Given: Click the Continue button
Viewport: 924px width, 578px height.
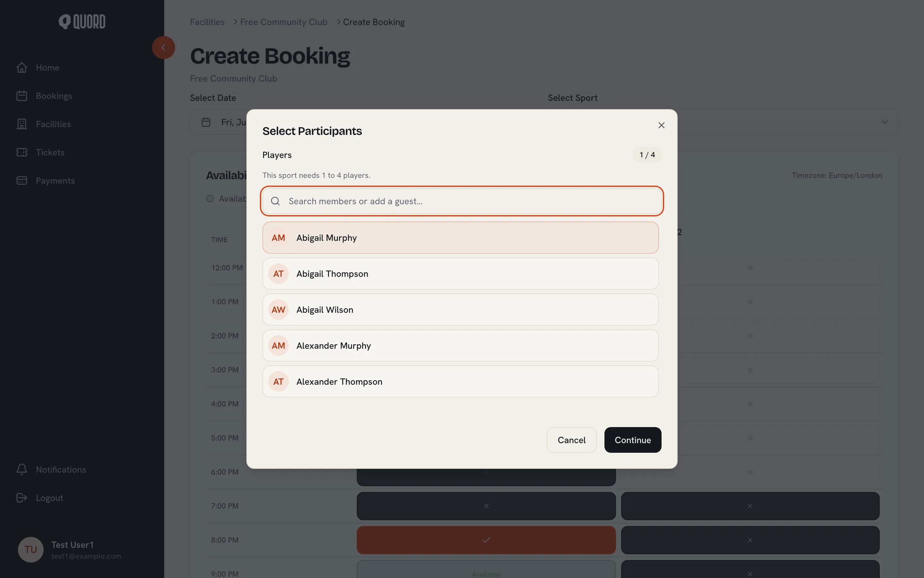Looking at the screenshot, I should point(633,440).
